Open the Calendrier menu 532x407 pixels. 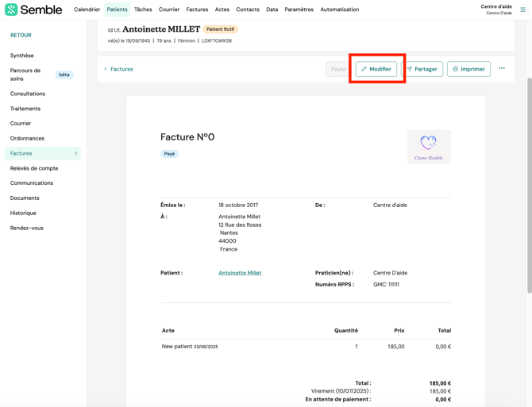(x=87, y=10)
